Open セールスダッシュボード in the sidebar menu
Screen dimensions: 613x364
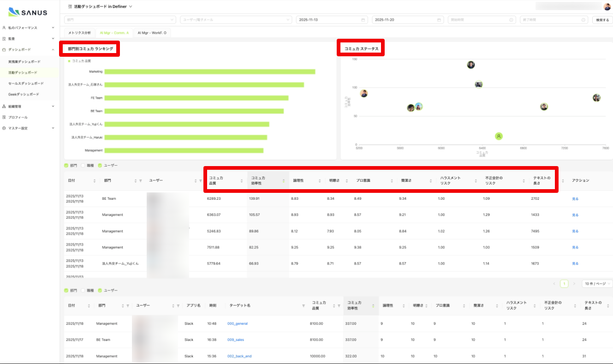coord(26,84)
